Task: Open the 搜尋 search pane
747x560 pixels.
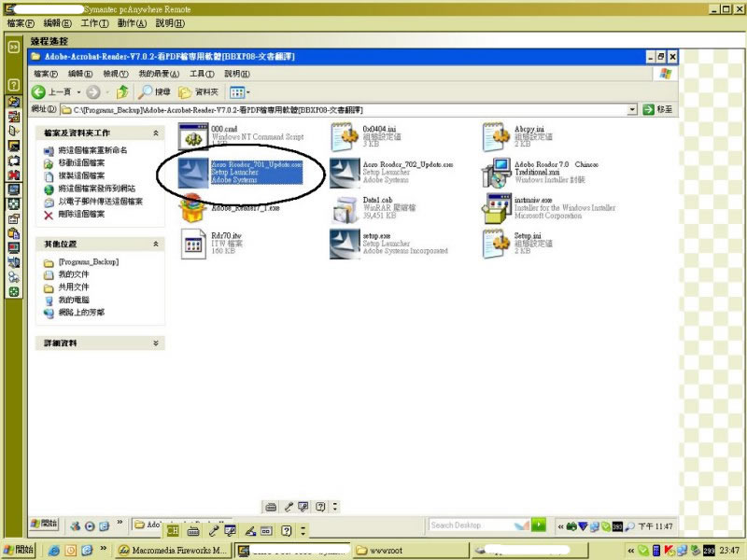Action: click(154, 91)
